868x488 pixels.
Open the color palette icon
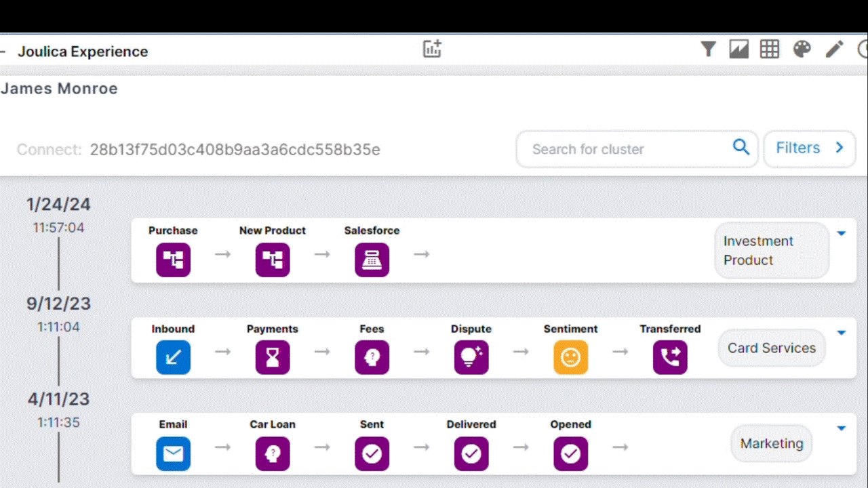(802, 49)
